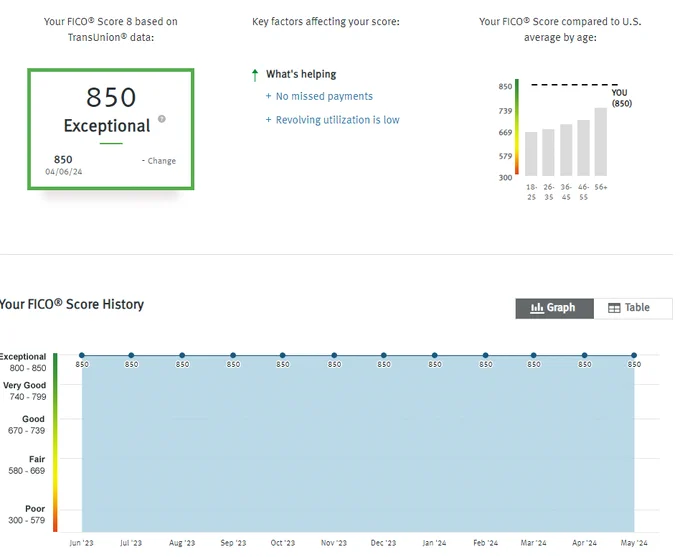
Task: Click the 46-55 age group bar
Action: [583, 147]
